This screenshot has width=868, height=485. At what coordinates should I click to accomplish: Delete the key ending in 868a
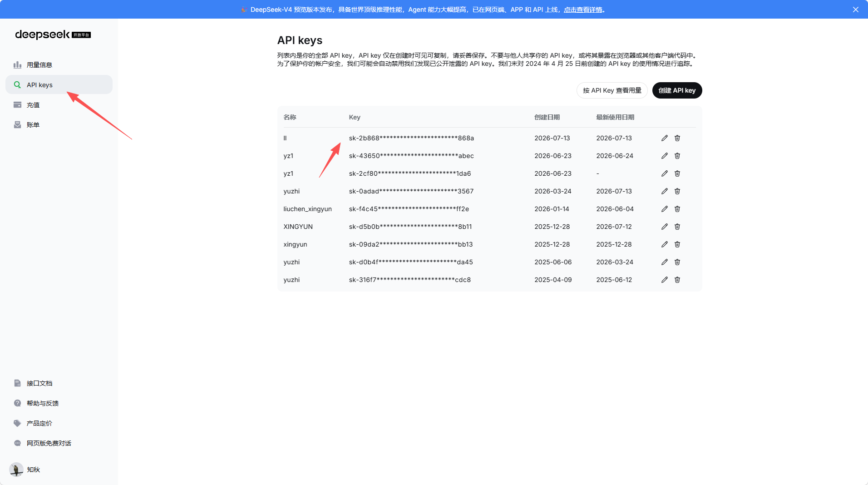[x=677, y=138]
